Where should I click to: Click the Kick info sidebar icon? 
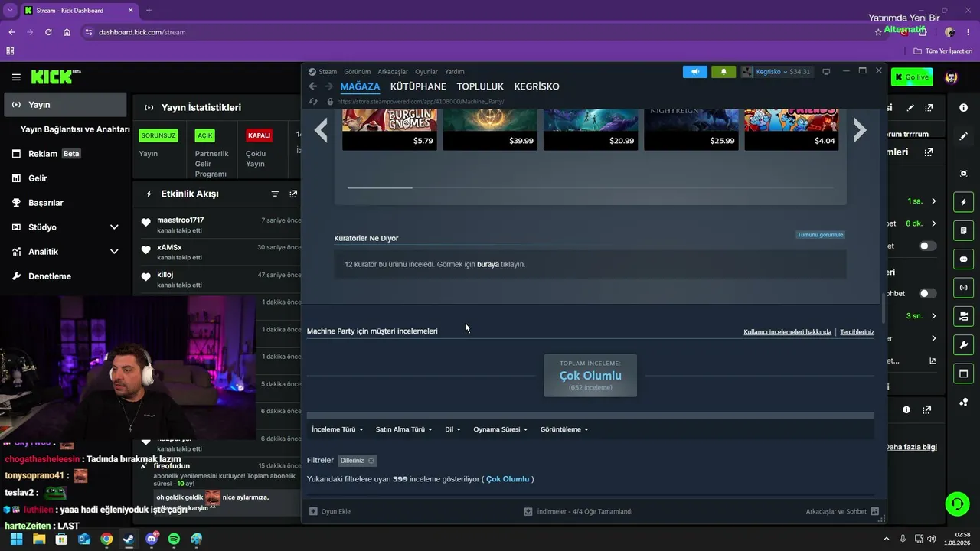pos(963,108)
